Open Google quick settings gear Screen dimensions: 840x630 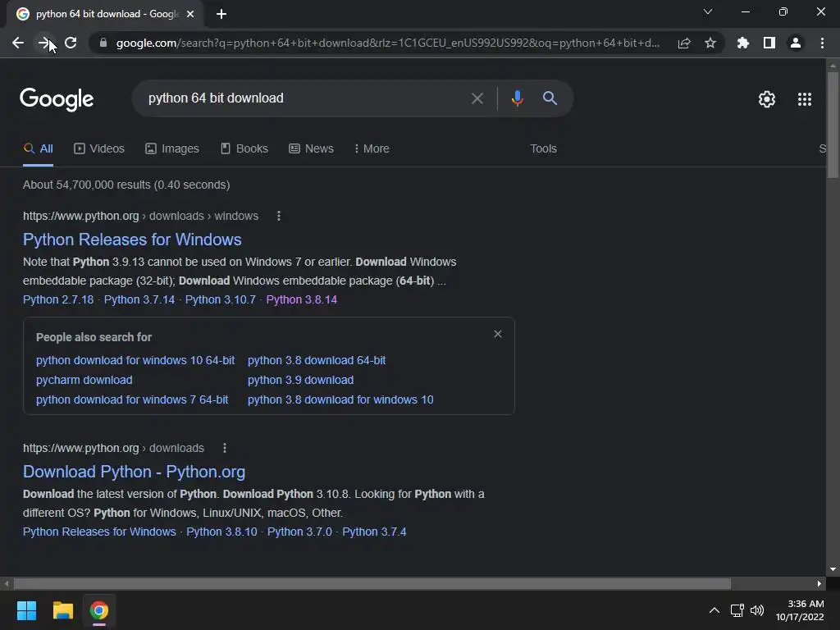point(767,99)
